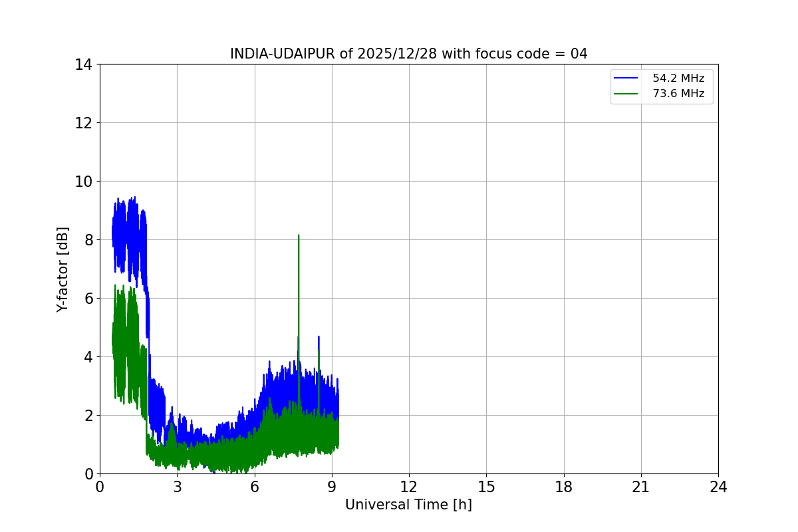Click x-axis tick label 9

[x=332, y=487]
